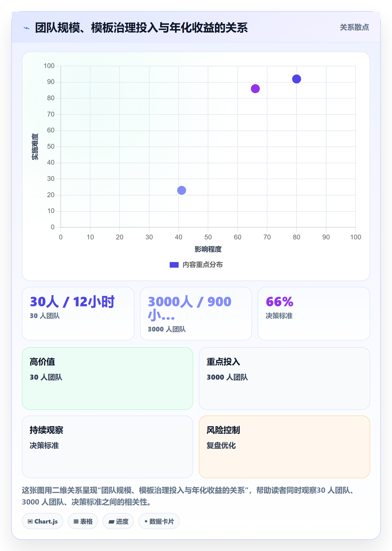
Task: Click the 实施难度 y-axis title
Action: [35, 147]
